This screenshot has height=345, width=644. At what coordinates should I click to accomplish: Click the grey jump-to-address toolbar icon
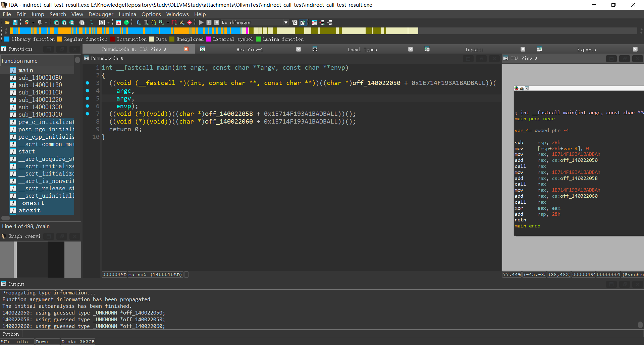click(82, 22)
